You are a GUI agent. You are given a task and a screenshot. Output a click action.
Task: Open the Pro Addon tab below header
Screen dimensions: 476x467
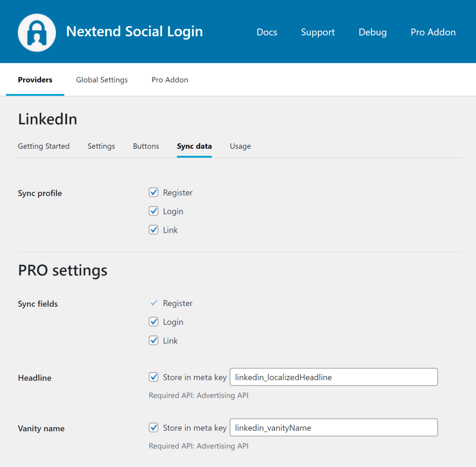(170, 80)
